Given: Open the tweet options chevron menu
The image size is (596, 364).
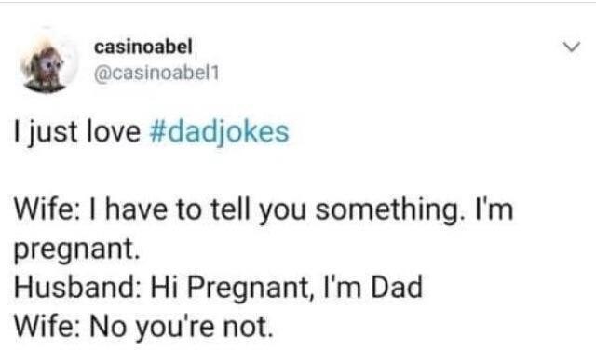Looking at the screenshot, I should [x=572, y=47].
